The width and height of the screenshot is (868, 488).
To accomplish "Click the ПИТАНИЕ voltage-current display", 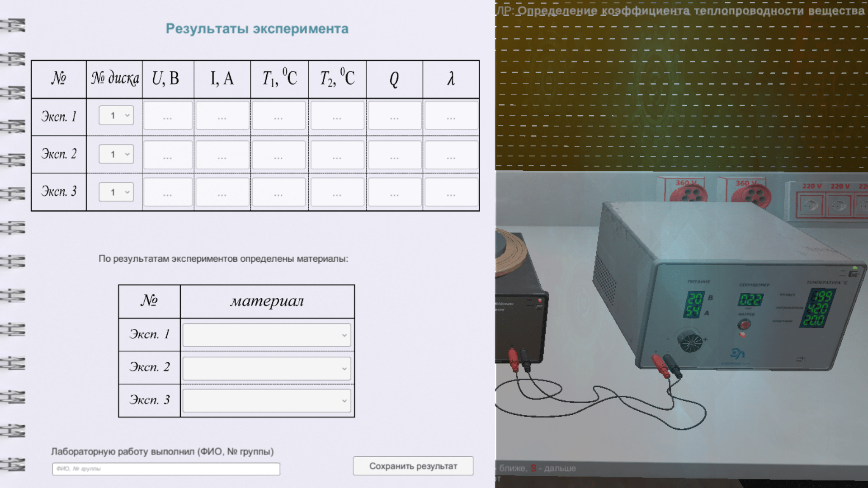I will point(693,304).
